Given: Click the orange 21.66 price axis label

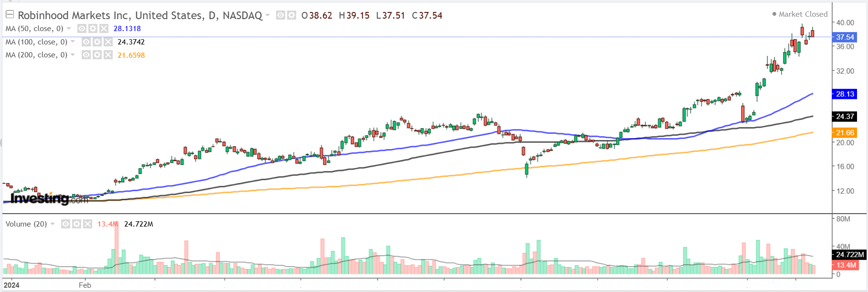Looking at the screenshot, I should (x=845, y=133).
